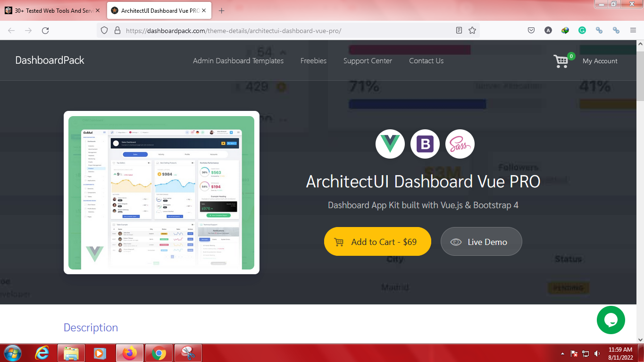Click the page vertical scrollbar thumb
The image size is (644, 362).
640,77
